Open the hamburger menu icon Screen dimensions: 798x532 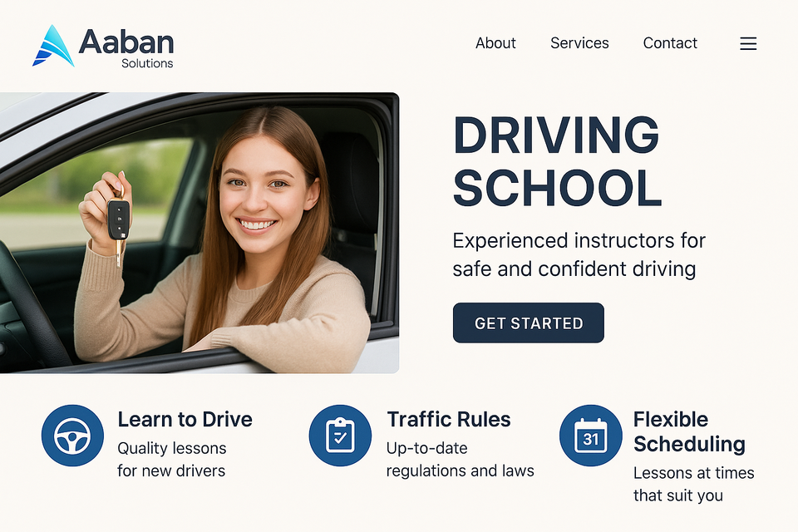tap(748, 43)
